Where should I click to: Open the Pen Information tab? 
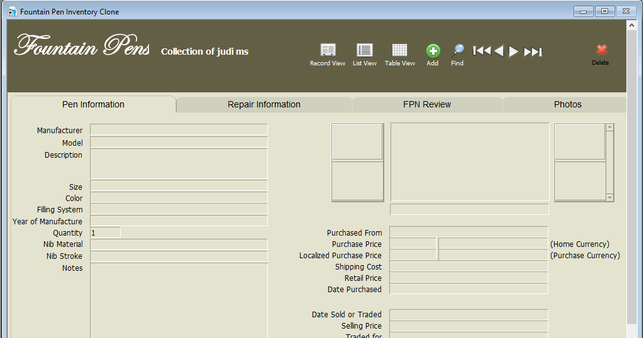pyautogui.click(x=93, y=104)
